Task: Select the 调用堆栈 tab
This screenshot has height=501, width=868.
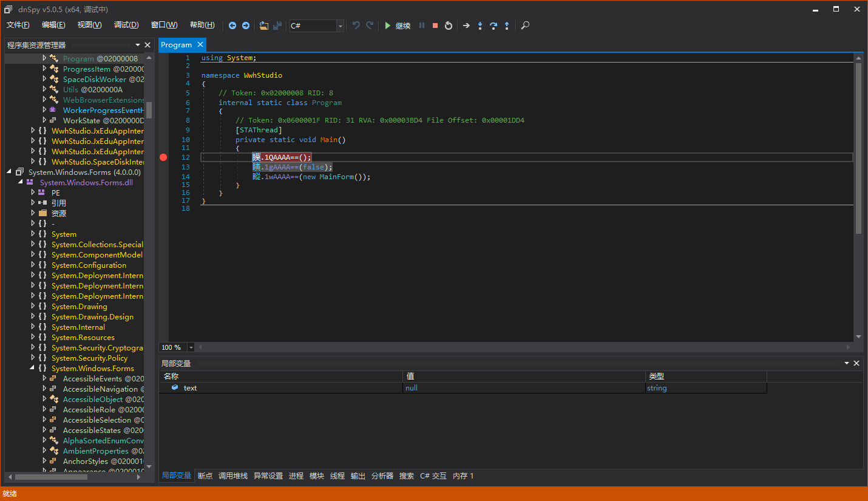Action: click(232, 475)
